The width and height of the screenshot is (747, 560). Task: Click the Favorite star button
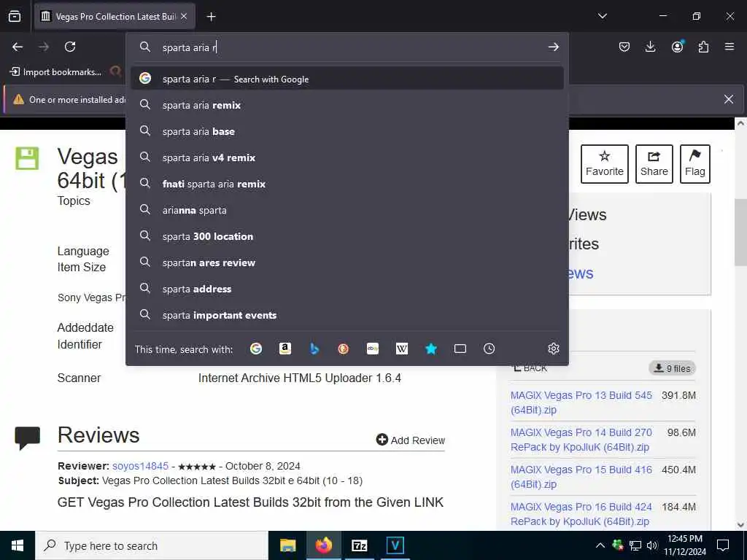pos(604,164)
